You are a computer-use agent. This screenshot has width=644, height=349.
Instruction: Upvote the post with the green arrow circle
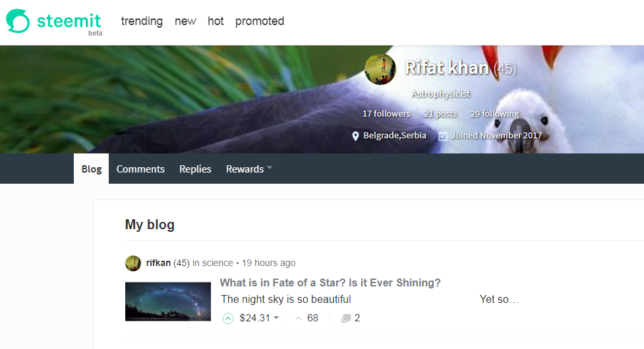[x=228, y=318]
